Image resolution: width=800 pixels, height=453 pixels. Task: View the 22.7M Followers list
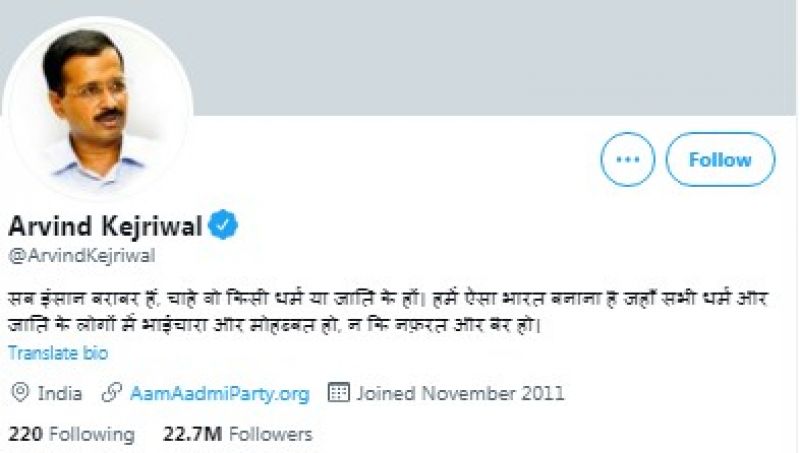pos(237,434)
